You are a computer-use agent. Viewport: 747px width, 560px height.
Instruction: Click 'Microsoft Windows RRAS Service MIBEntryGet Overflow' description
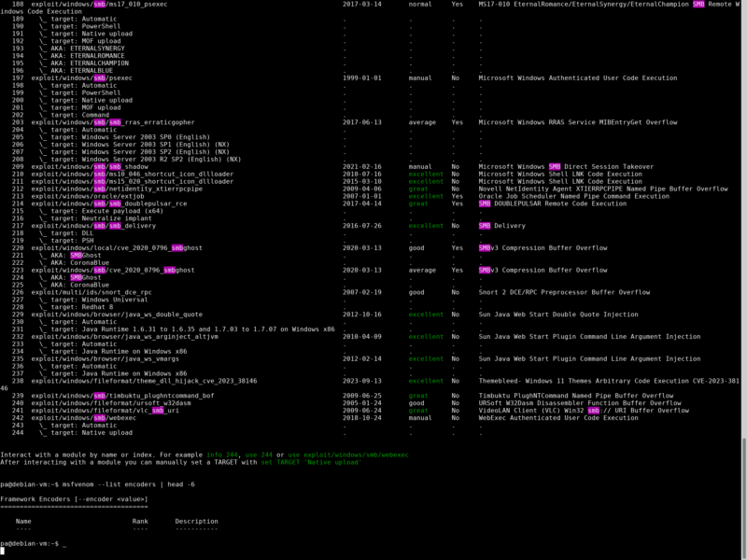578,122
